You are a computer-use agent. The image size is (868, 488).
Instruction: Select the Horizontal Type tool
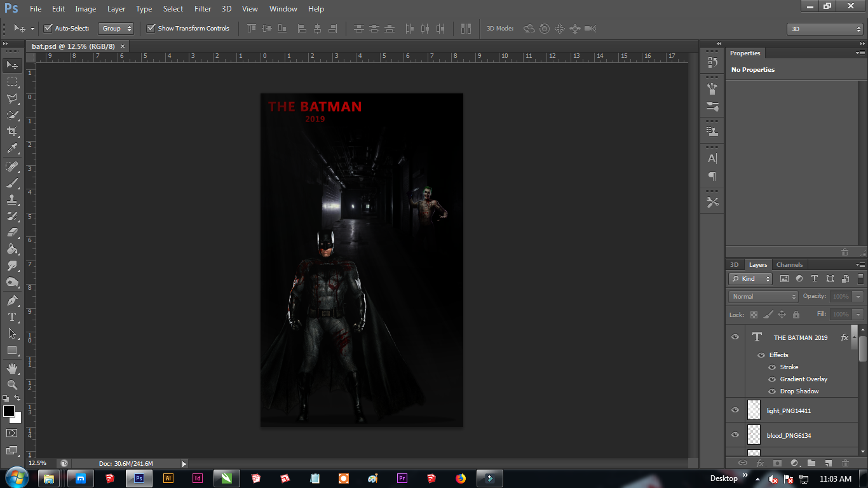[12, 316]
